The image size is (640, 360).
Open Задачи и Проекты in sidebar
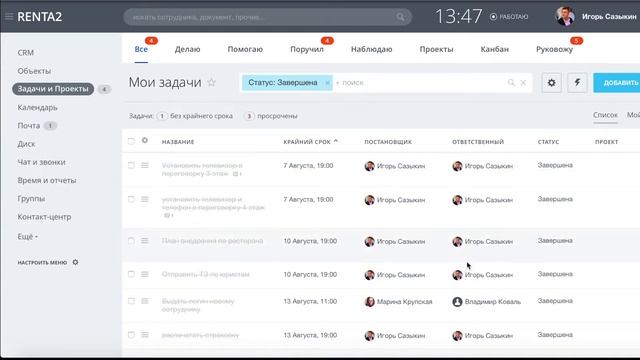click(53, 89)
